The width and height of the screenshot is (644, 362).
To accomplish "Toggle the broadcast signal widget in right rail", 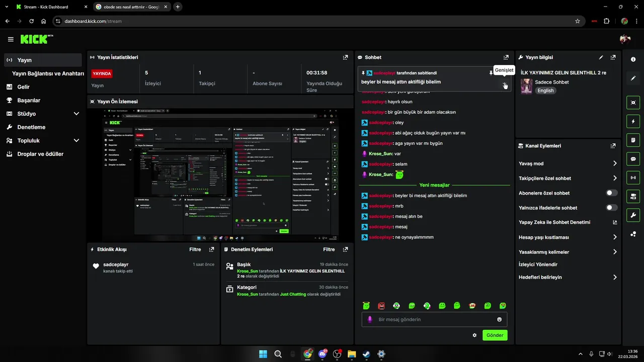I will pyautogui.click(x=633, y=177).
